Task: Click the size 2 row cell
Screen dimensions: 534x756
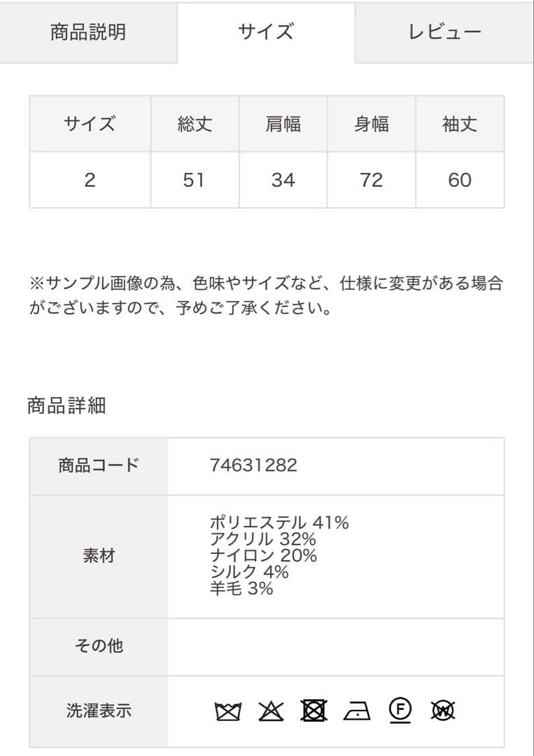Action: click(x=90, y=180)
